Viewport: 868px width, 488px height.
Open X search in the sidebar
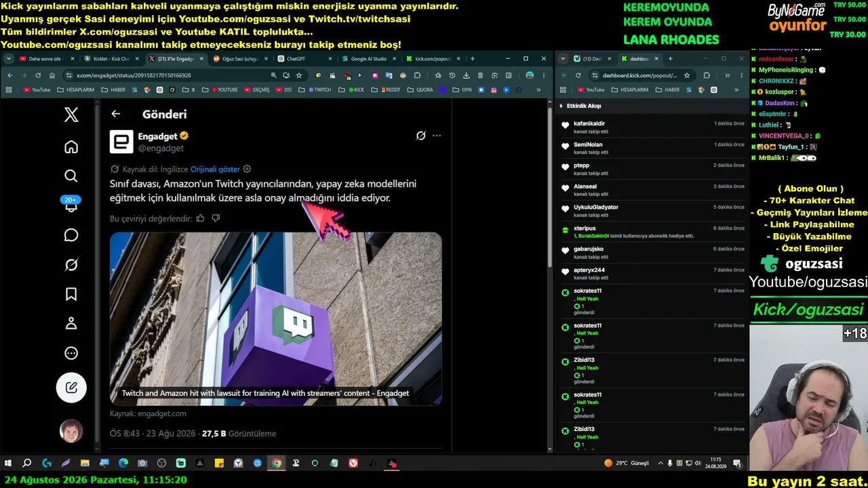[71, 176]
